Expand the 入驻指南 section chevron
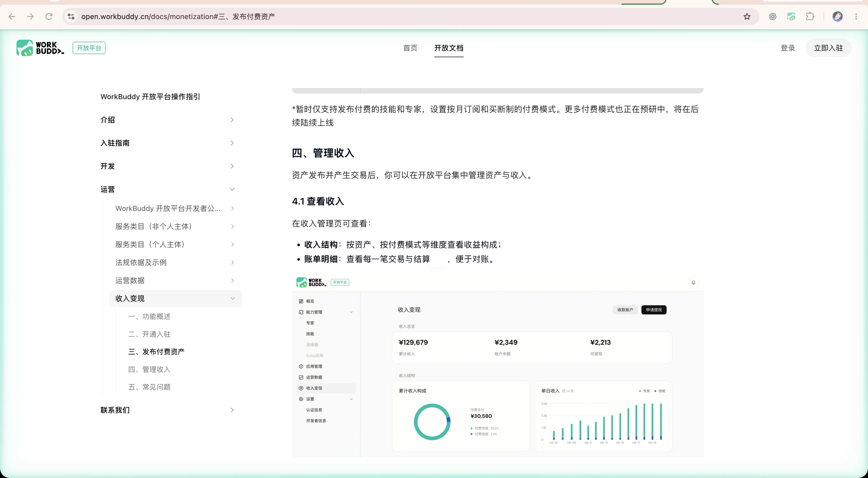Viewport: 868px width, 478px height. (x=232, y=143)
